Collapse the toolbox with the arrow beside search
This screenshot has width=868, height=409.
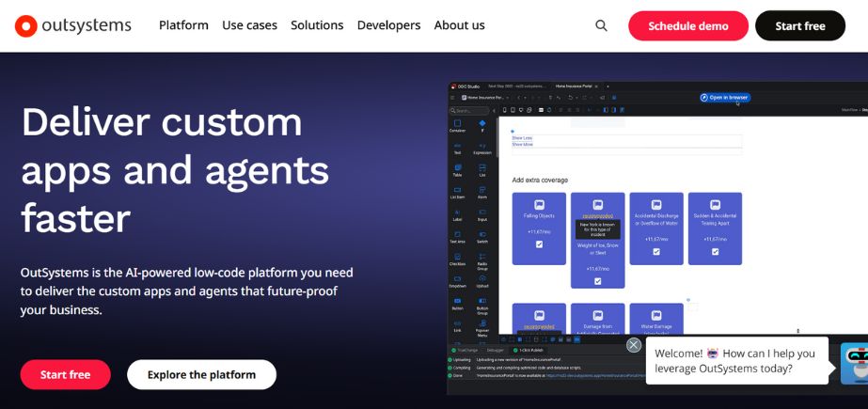pos(494,111)
